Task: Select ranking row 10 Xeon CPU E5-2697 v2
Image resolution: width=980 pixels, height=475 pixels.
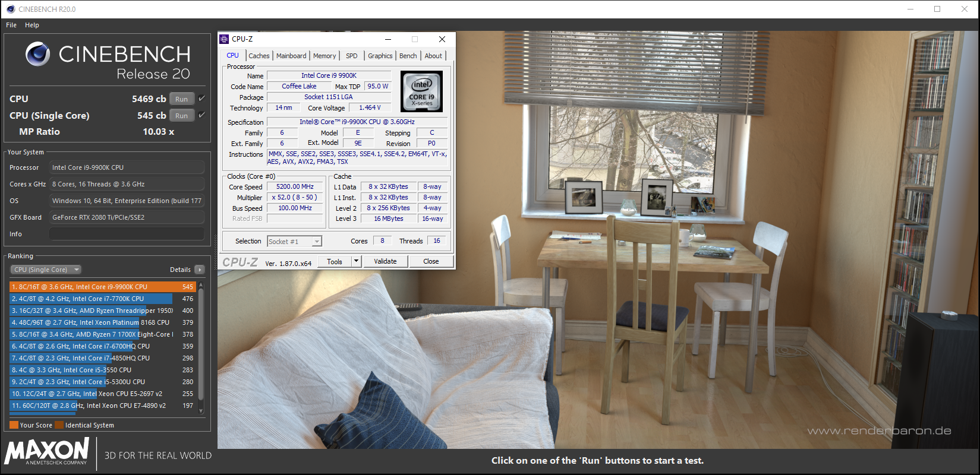Action: click(x=103, y=394)
